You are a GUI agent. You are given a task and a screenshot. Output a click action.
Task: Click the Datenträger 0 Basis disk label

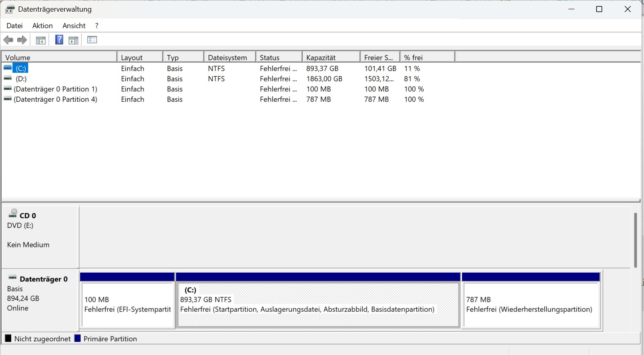40,300
